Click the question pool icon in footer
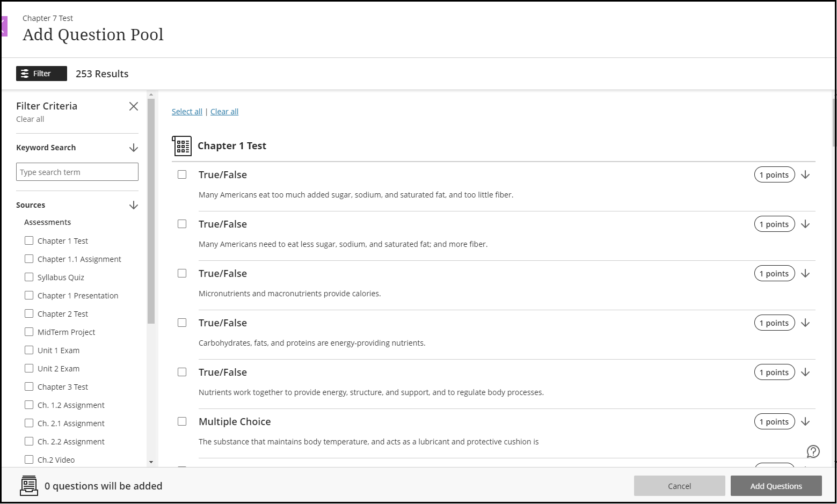 pos(29,486)
